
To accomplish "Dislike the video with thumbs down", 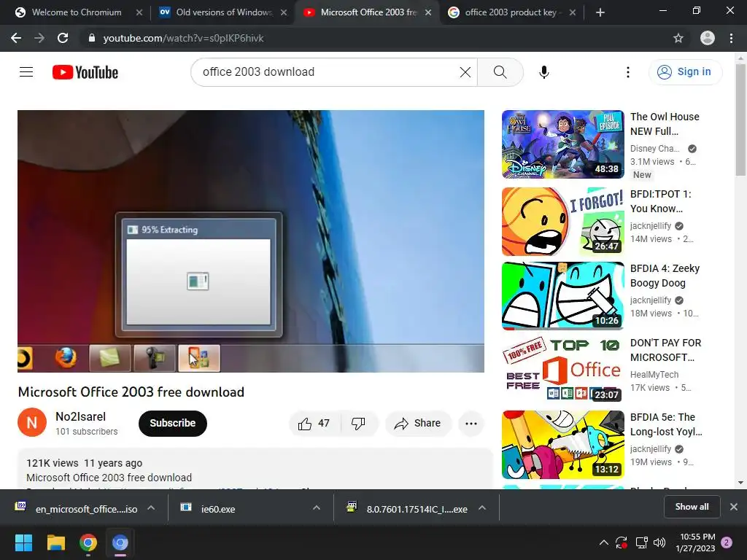I will [359, 424].
